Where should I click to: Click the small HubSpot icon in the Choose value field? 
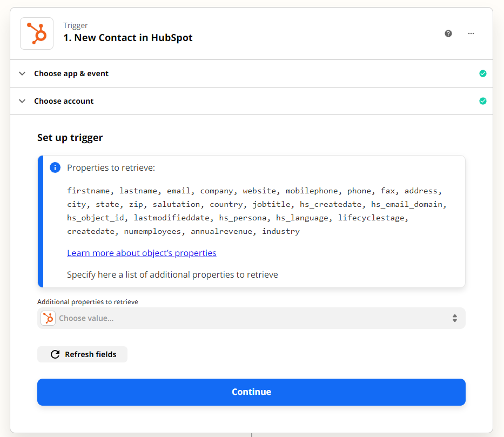pyautogui.click(x=48, y=318)
